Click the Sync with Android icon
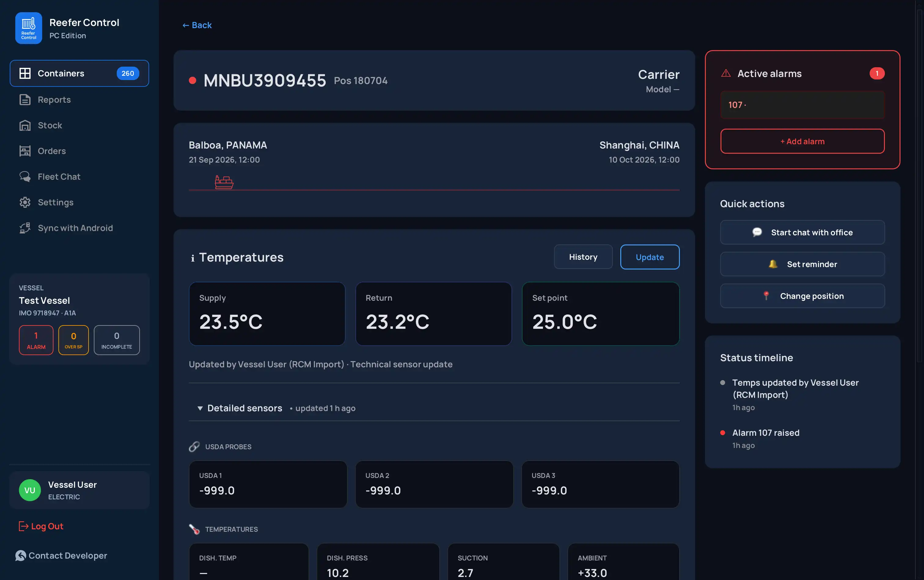Screen dimensions: 924x580 (25, 228)
